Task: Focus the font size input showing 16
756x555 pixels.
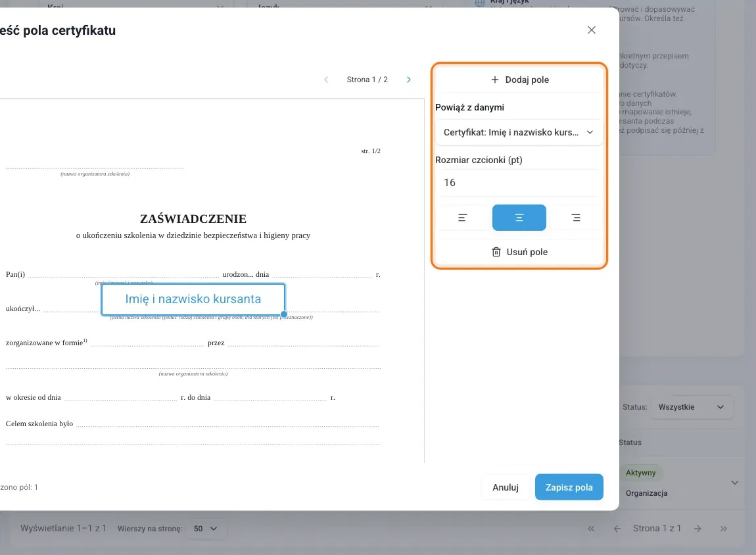Action: [519, 183]
